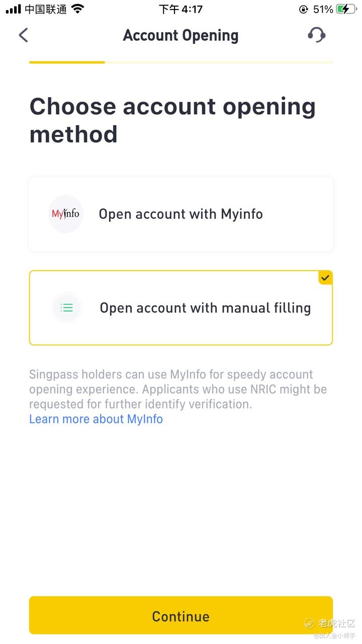
Task: Select Open account with Myinfo option
Action: [181, 214]
